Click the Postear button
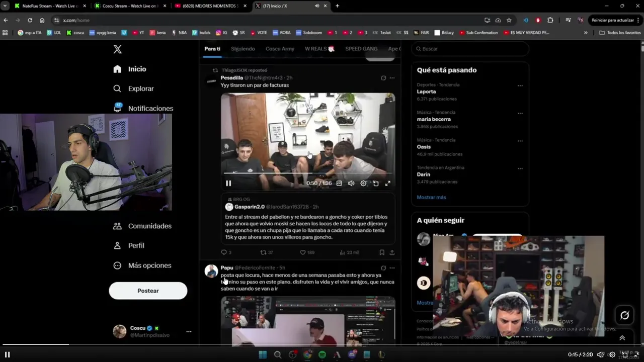 (148, 291)
